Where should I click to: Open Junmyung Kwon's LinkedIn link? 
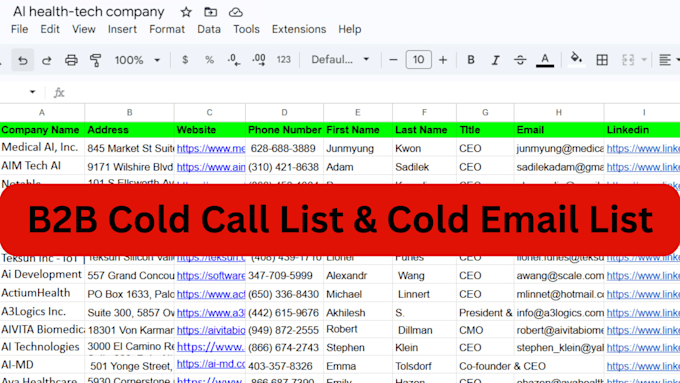[643, 148]
